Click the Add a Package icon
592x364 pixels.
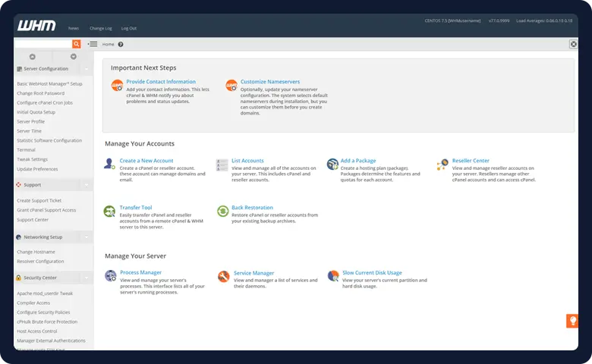click(332, 164)
